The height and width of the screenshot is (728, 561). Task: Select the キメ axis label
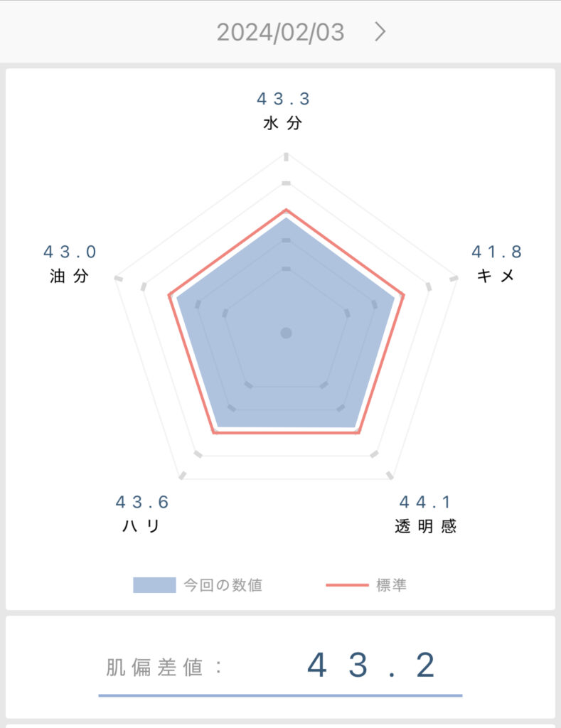tap(496, 276)
